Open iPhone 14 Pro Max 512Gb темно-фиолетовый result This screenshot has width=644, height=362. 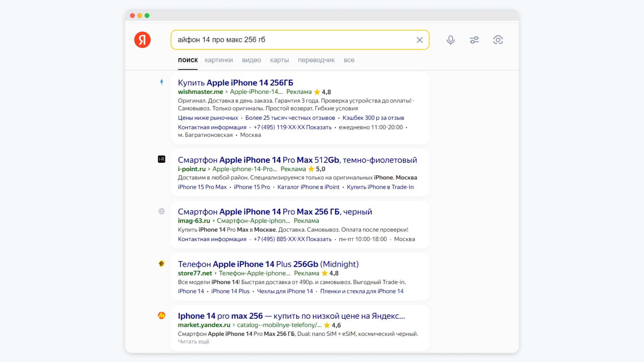[x=298, y=160]
